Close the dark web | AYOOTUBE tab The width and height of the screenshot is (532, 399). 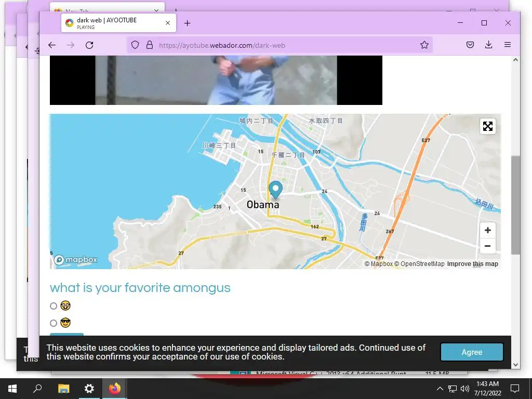click(168, 23)
